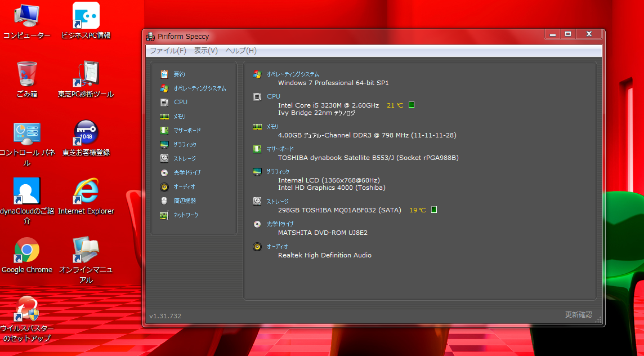644x356 pixels.
Task: Select グラフィック in the sidebar
Action: click(178, 145)
